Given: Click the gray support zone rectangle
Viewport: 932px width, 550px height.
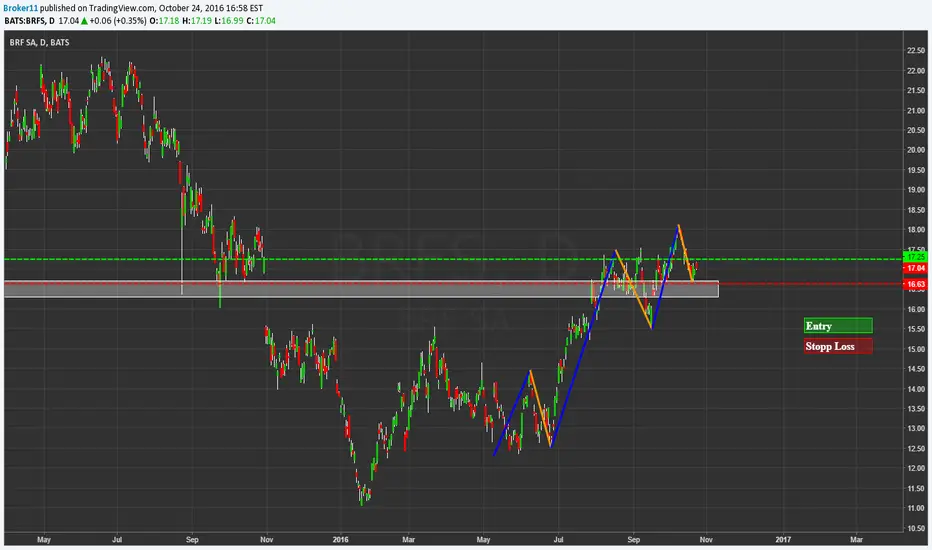Looking at the screenshot, I should [x=361, y=289].
